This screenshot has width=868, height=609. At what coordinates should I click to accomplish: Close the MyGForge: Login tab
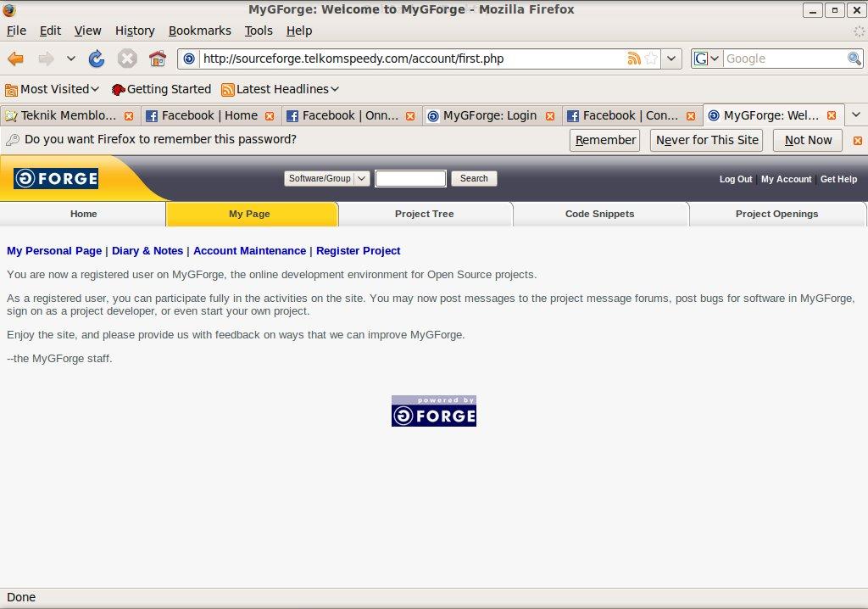click(x=550, y=115)
